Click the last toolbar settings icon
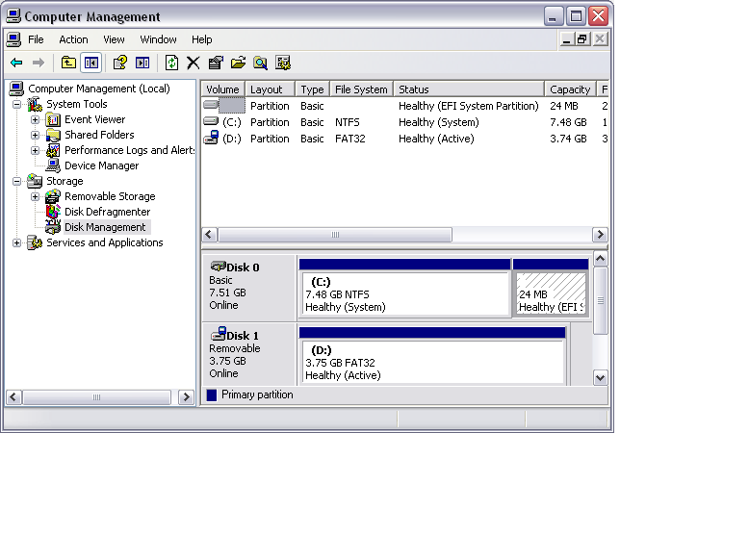The width and height of the screenshot is (749, 560). pos(283,63)
